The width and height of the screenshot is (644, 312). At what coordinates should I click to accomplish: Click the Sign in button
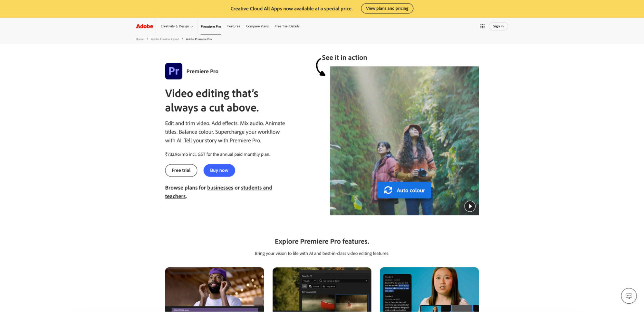[498, 26]
